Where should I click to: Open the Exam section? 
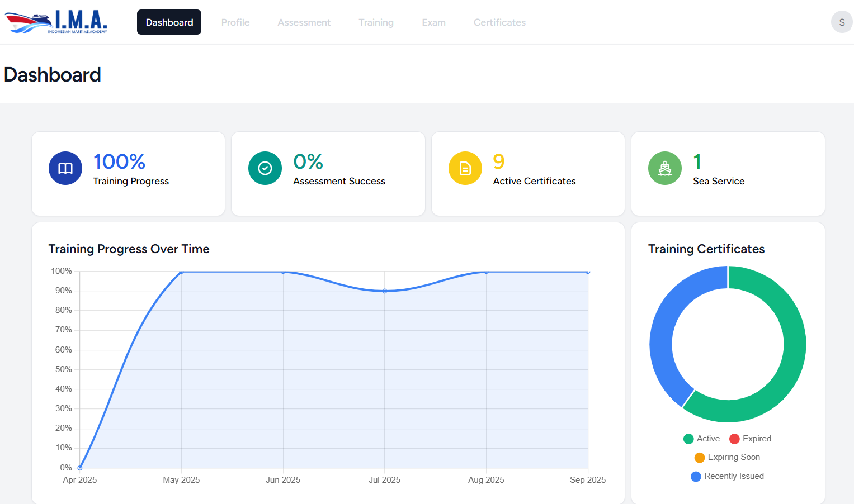point(433,22)
